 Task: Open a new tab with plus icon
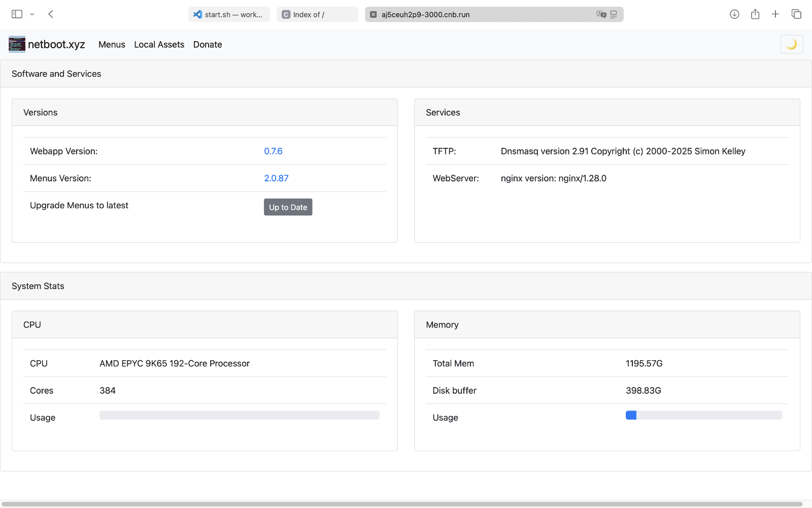point(775,14)
